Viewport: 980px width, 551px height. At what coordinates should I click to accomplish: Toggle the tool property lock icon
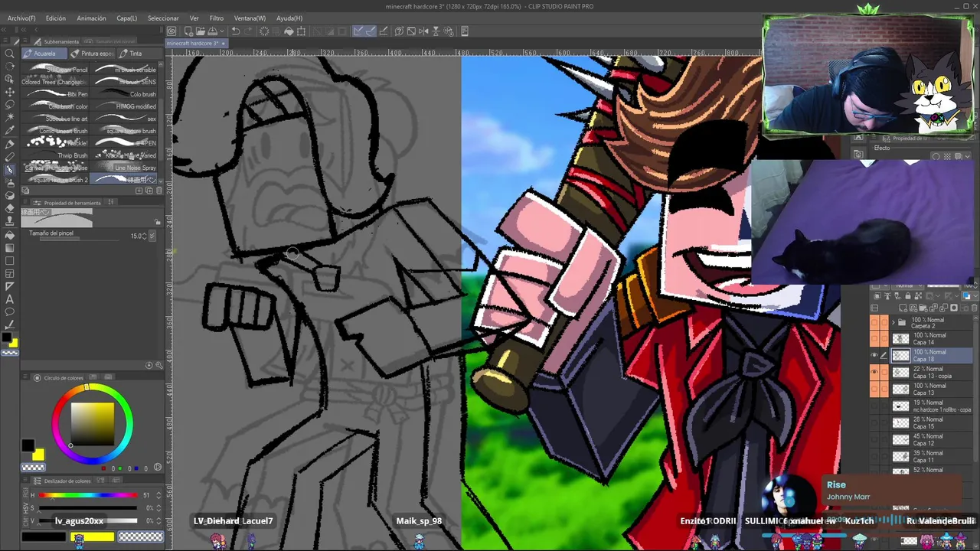point(158,222)
